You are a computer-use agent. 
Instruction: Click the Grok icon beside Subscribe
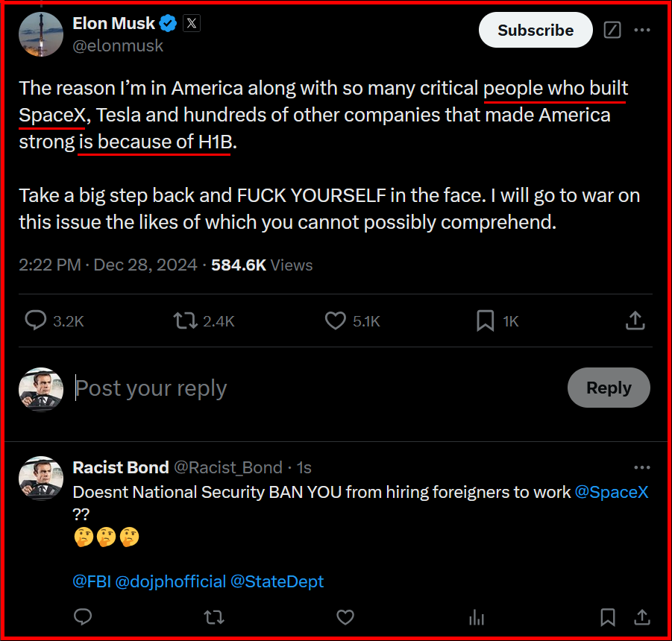pos(612,31)
